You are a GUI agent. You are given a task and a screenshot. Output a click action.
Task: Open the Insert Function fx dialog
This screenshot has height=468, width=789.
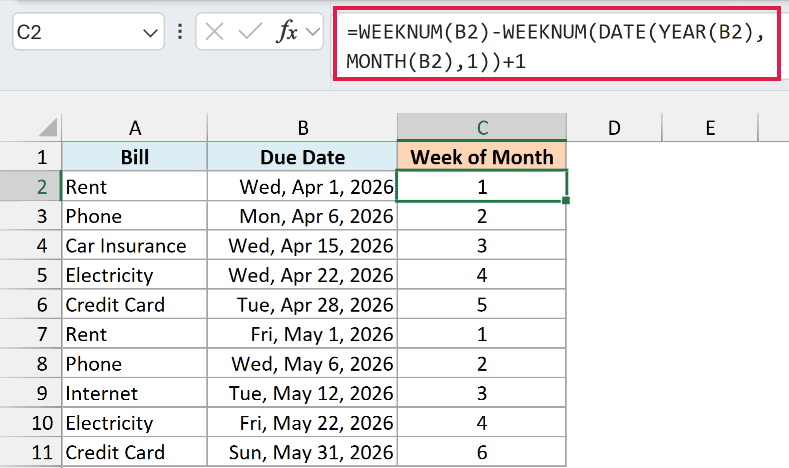pos(287,32)
